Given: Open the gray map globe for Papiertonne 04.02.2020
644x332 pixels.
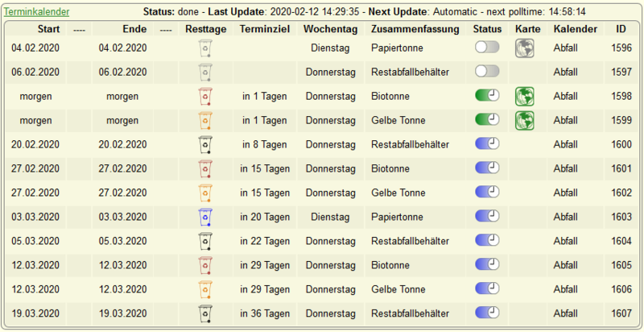Looking at the screenshot, I should click(x=525, y=48).
